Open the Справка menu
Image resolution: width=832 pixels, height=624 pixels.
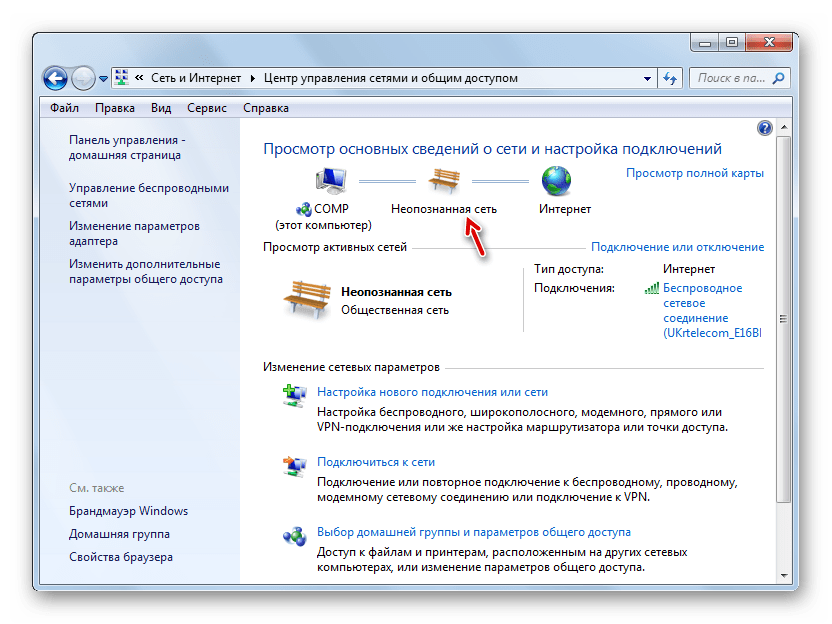click(x=266, y=108)
